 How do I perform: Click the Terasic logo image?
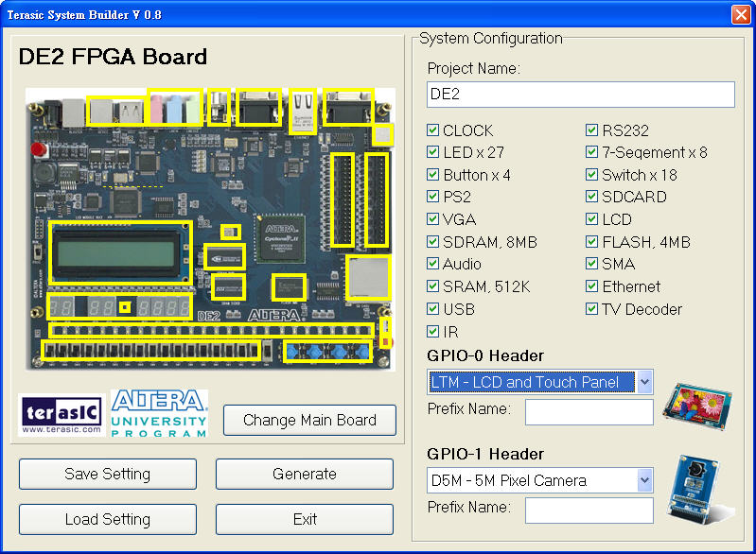point(62,415)
